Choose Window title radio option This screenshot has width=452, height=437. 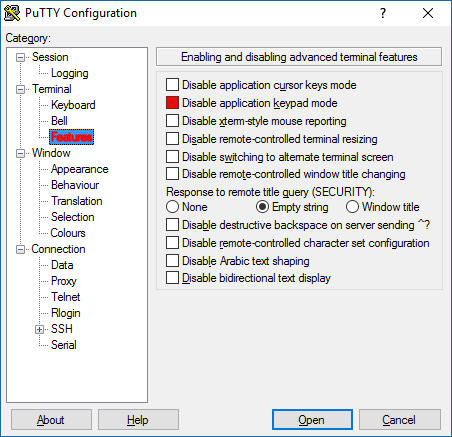tap(352, 207)
